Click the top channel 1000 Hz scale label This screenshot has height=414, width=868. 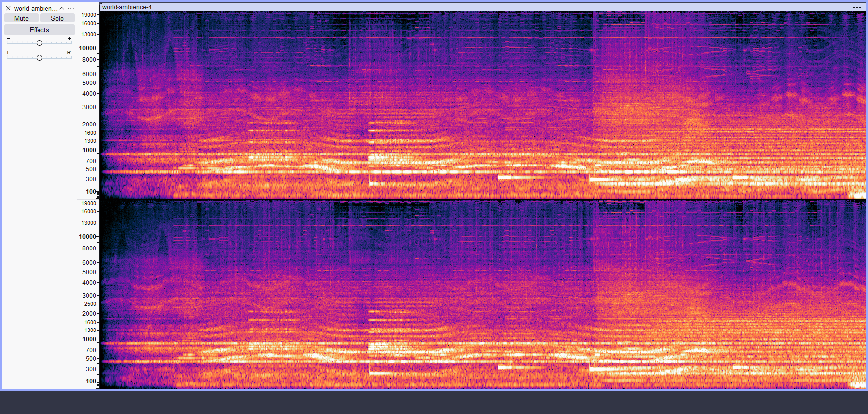click(x=89, y=150)
